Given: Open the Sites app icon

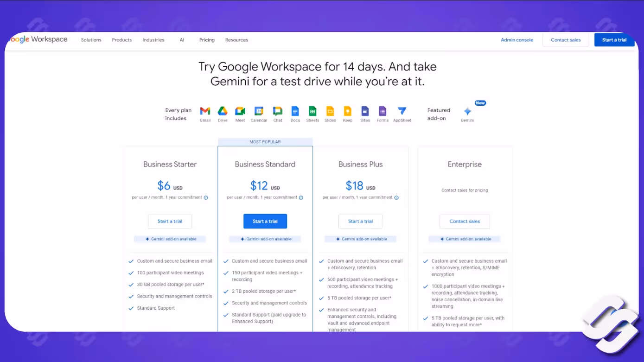Looking at the screenshot, I should pyautogui.click(x=365, y=111).
